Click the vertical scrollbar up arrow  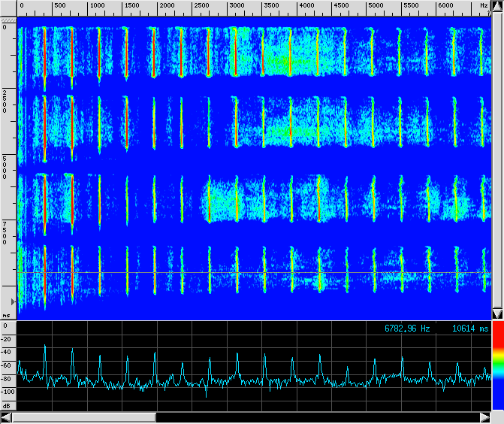(x=496, y=6)
